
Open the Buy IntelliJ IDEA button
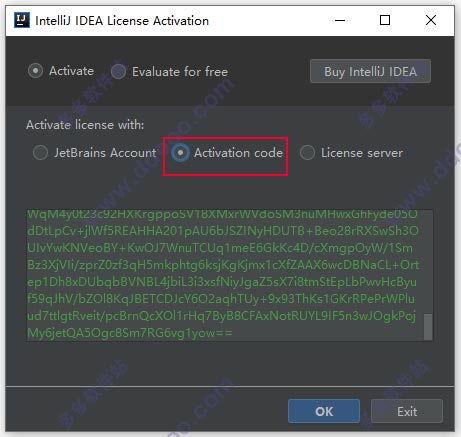coord(370,71)
